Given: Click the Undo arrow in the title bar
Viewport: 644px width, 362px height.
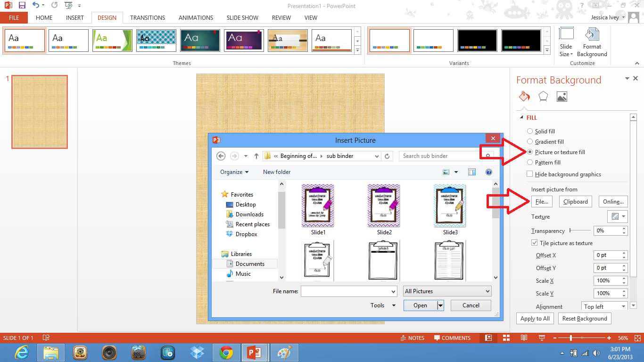Looking at the screenshot, I should [x=36, y=6].
